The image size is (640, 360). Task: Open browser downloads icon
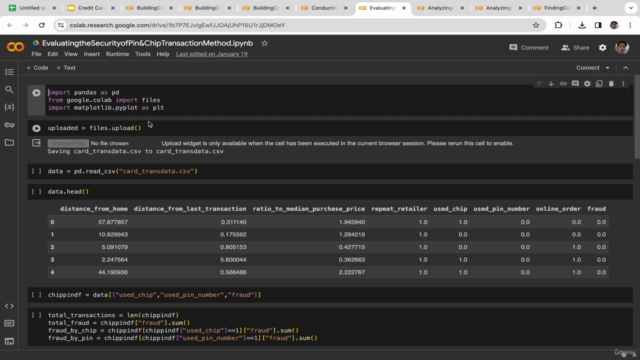point(582,25)
